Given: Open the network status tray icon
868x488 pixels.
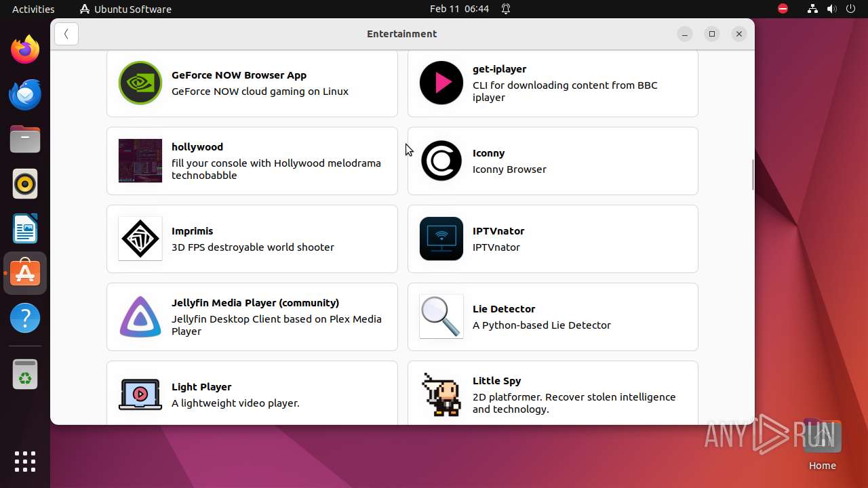Looking at the screenshot, I should [812, 9].
